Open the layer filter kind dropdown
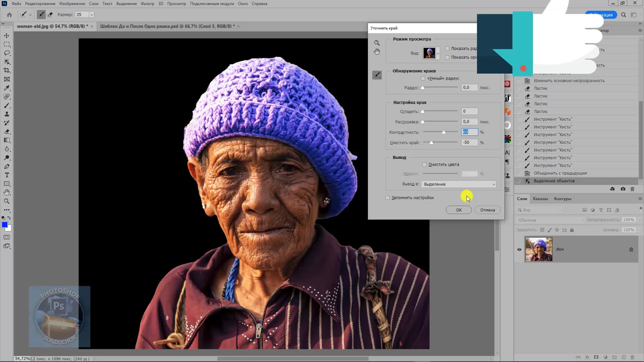 tap(539, 210)
